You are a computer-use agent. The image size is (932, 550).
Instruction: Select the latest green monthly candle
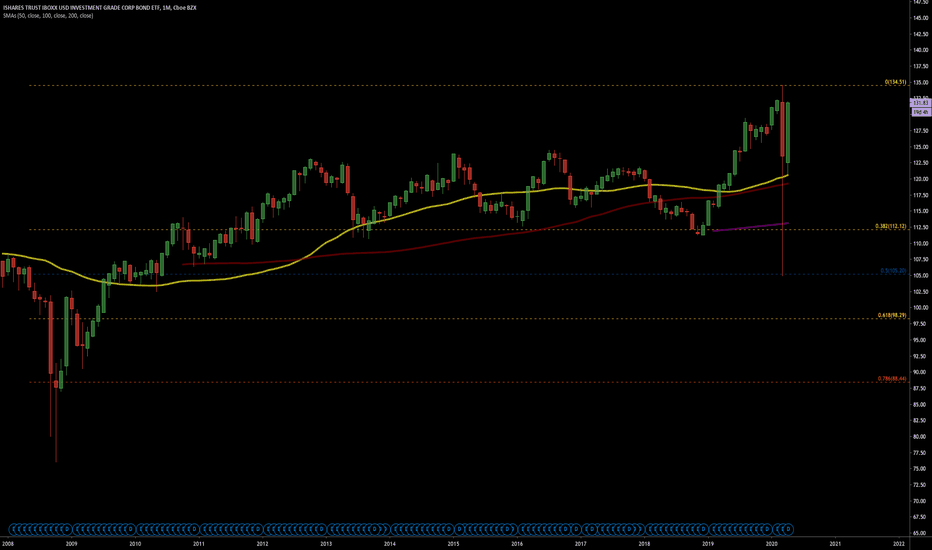coord(788,133)
